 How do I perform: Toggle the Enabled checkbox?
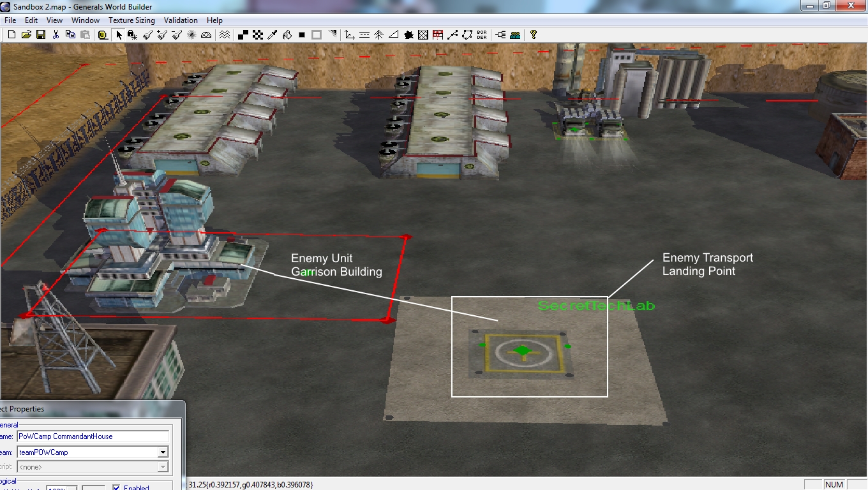[x=116, y=487]
